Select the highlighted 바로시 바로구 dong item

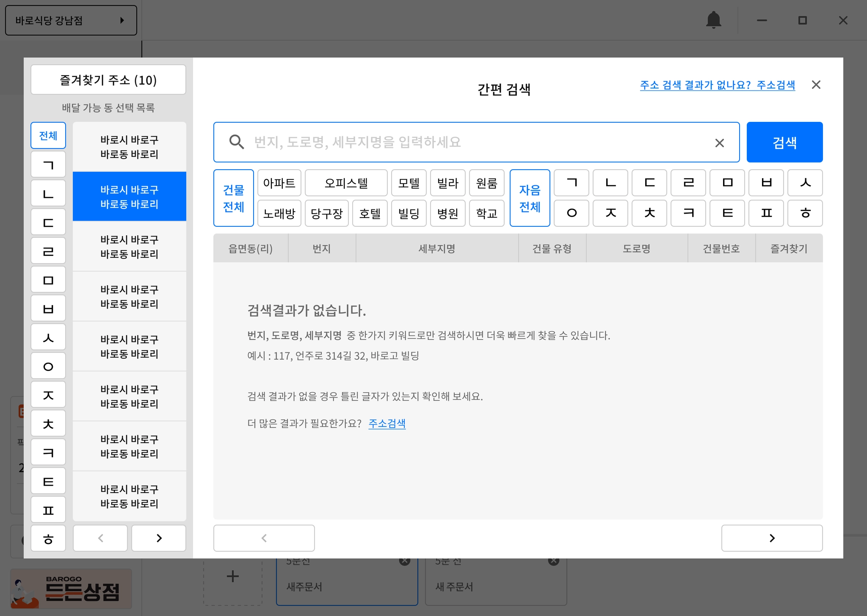click(x=129, y=197)
